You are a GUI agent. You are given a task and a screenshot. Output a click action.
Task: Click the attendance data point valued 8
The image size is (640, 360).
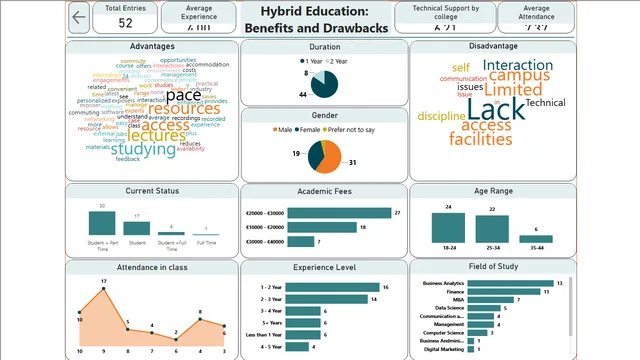point(200,319)
